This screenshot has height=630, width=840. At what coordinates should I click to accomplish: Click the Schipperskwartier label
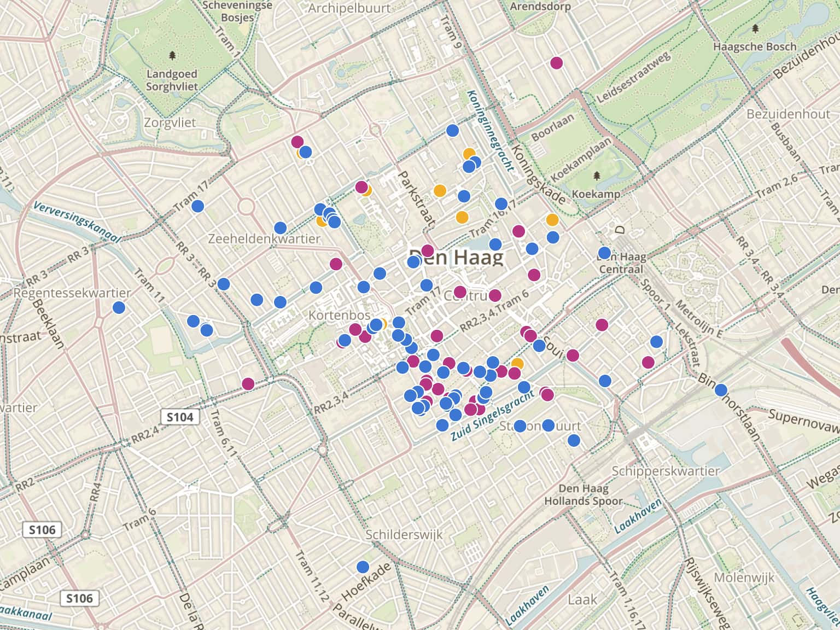pos(666,470)
